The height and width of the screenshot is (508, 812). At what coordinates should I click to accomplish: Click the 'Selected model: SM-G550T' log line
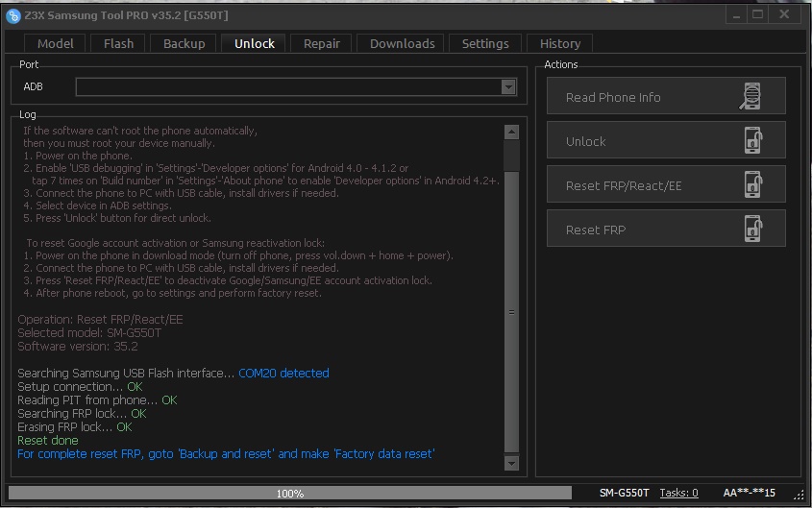(89, 332)
